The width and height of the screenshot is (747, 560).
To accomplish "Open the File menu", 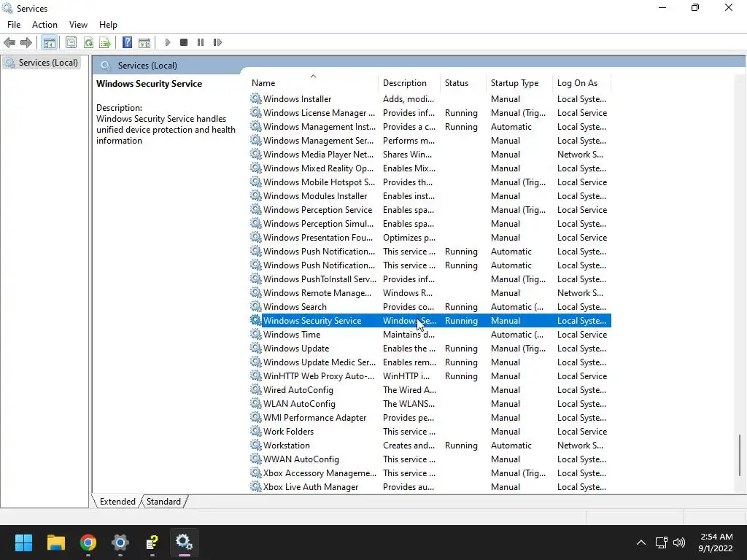I will coord(14,25).
